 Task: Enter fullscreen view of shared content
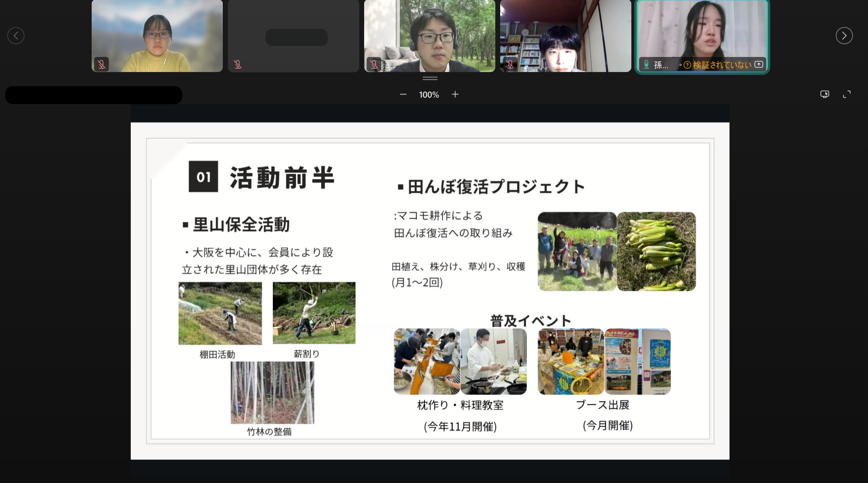coord(847,94)
